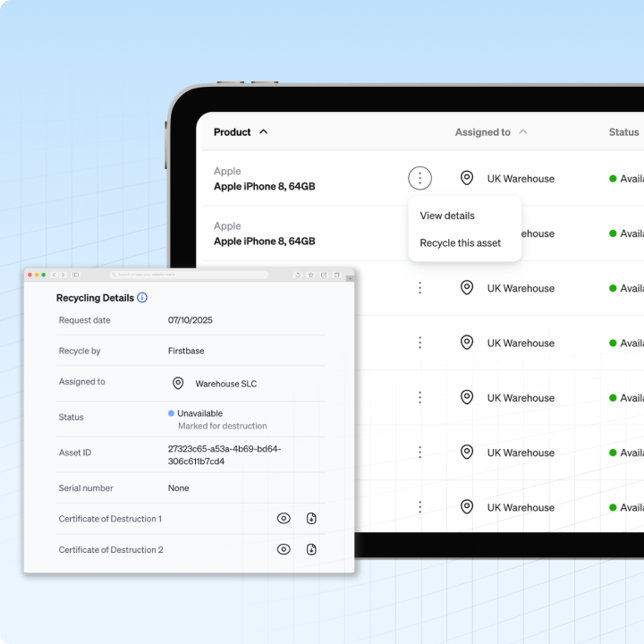
Task: Choose Recycle this asset menu option
Action: (460, 243)
